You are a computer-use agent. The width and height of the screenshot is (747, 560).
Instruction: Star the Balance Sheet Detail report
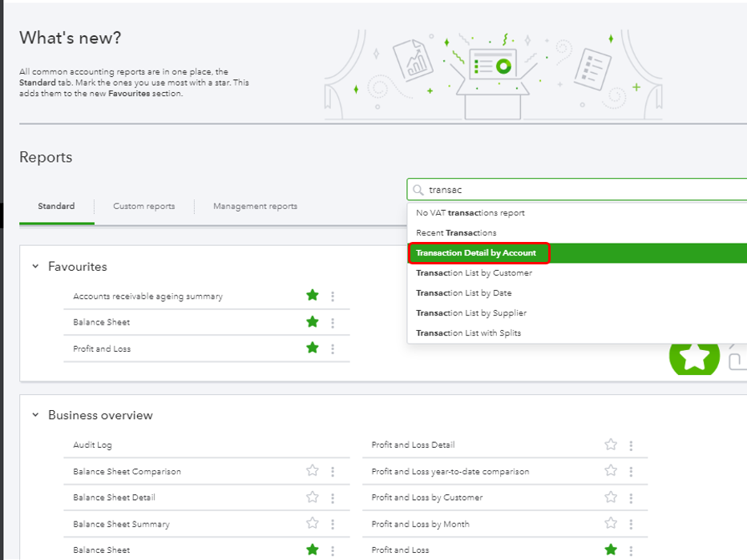point(313,498)
